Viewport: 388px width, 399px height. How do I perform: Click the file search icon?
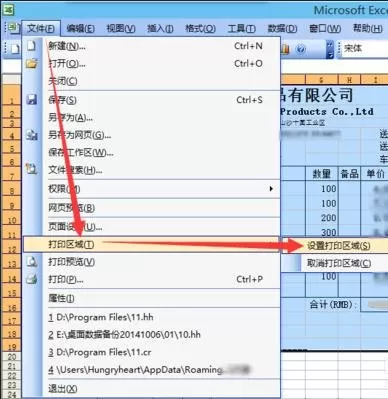pyautogui.click(x=32, y=169)
